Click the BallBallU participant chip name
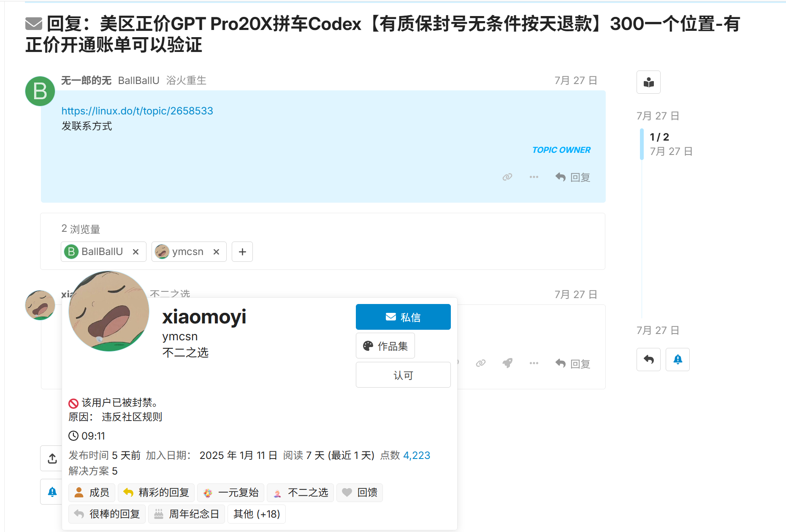The width and height of the screenshot is (786, 532). click(102, 252)
